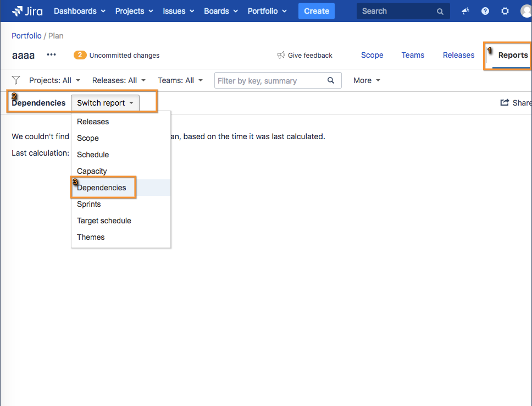Expand the Portfolio top menu
Screen dimensions: 532x406
[267, 11]
